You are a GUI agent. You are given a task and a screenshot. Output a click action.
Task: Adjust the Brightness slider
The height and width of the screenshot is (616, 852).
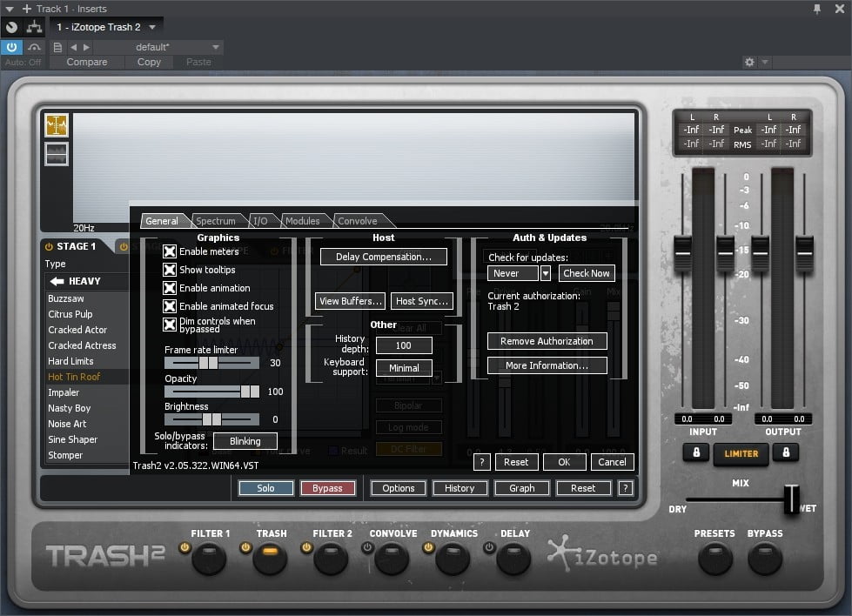211,419
